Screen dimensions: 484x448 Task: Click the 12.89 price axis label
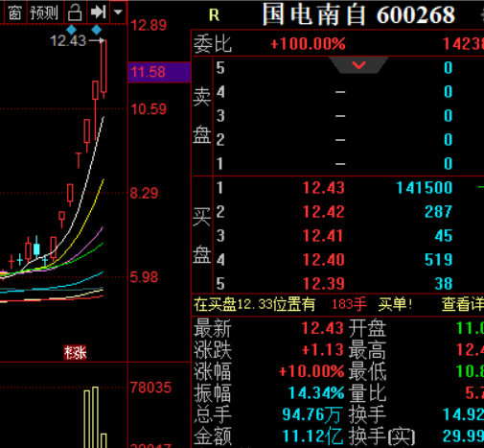(149, 25)
